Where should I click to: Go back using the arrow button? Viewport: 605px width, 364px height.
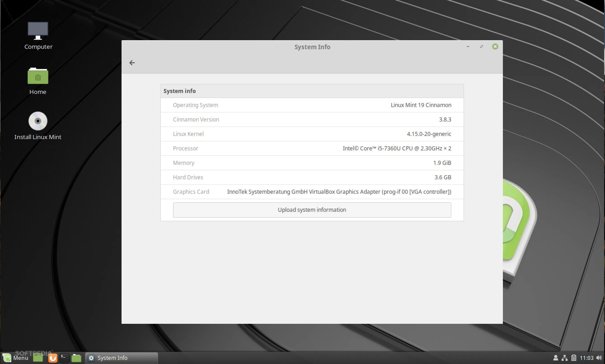tap(132, 63)
